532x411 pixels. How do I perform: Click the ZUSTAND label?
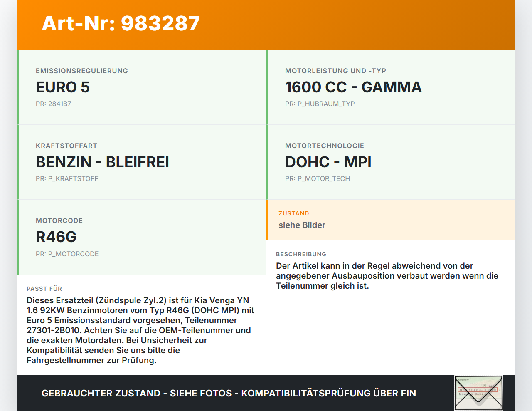[294, 213]
